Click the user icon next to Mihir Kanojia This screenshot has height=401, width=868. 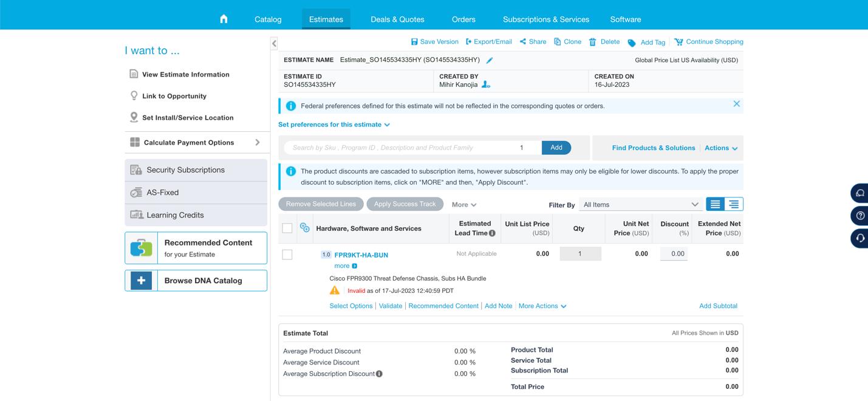[x=486, y=84]
